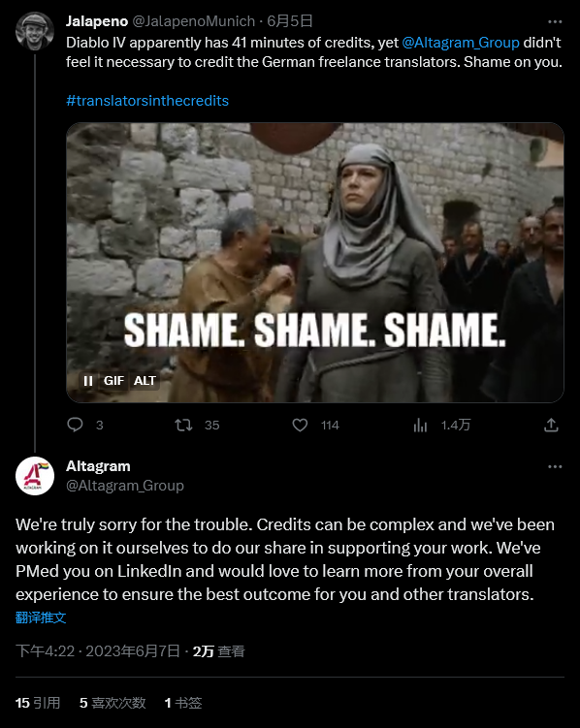Open the view analytics bar chart icon
This screenshot has width=580, height=728.
(420, 425)
